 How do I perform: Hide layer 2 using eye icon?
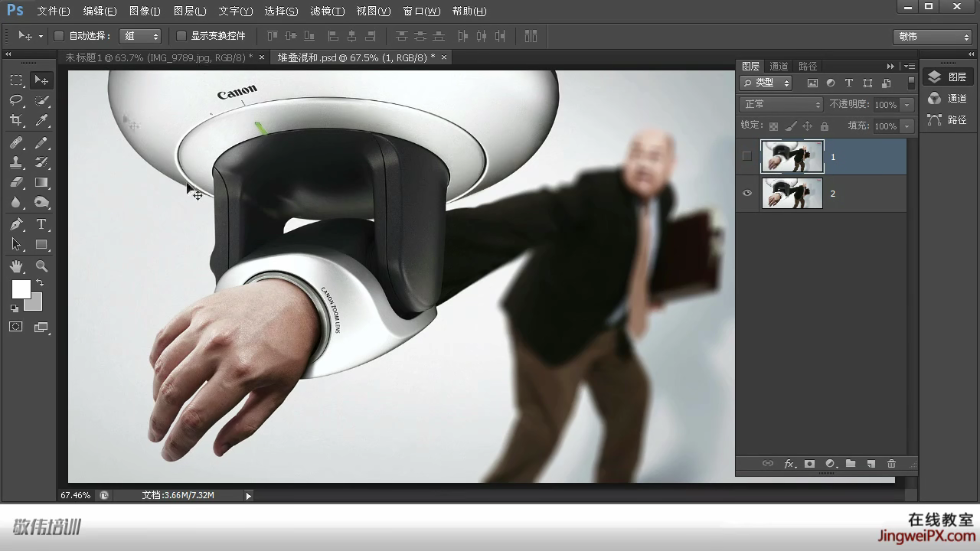pyautogui.click(x=747, y=193)
